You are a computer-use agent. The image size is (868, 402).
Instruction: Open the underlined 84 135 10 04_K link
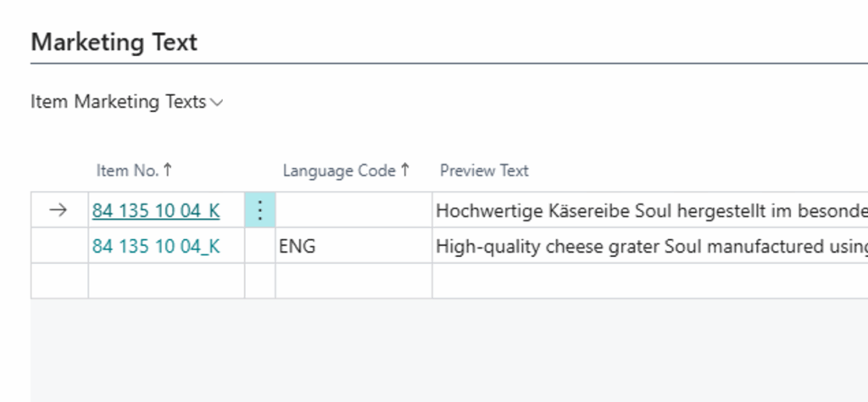pyautogui.click(x=156, y=210)
